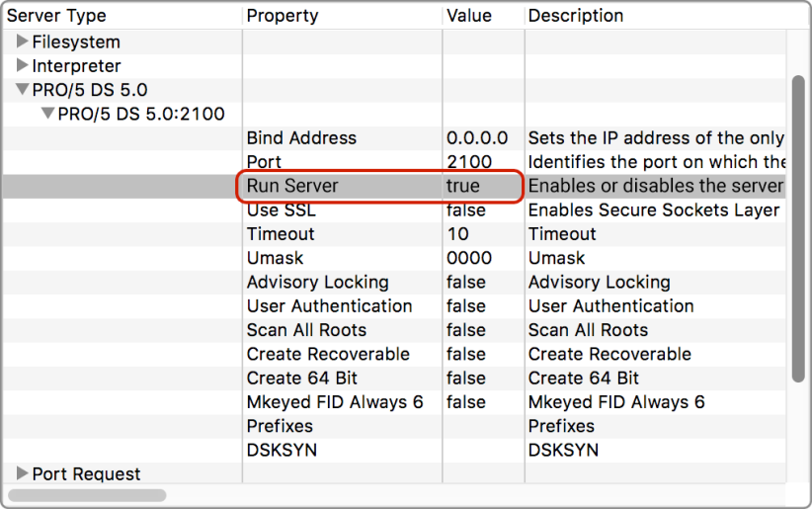Collapse the PRO/5 DS 5.0 node

point(22,89)
